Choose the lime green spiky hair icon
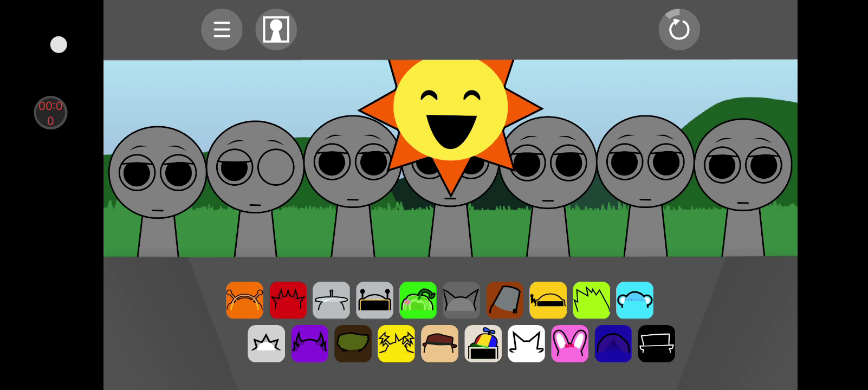Screen dimensions: 868x390 pos(591,300)
